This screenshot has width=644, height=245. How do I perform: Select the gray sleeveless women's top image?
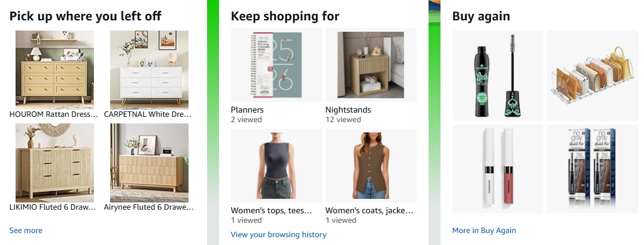(277, 166)
